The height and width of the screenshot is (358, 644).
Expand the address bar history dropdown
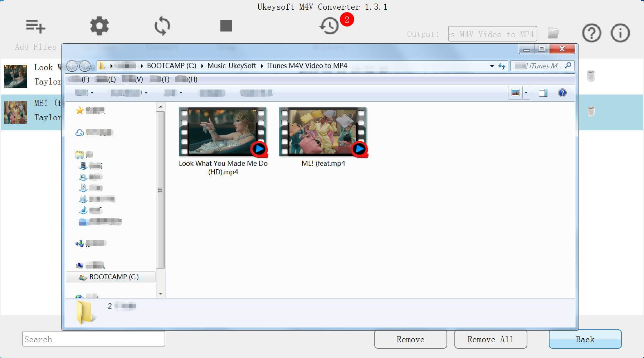492,66
